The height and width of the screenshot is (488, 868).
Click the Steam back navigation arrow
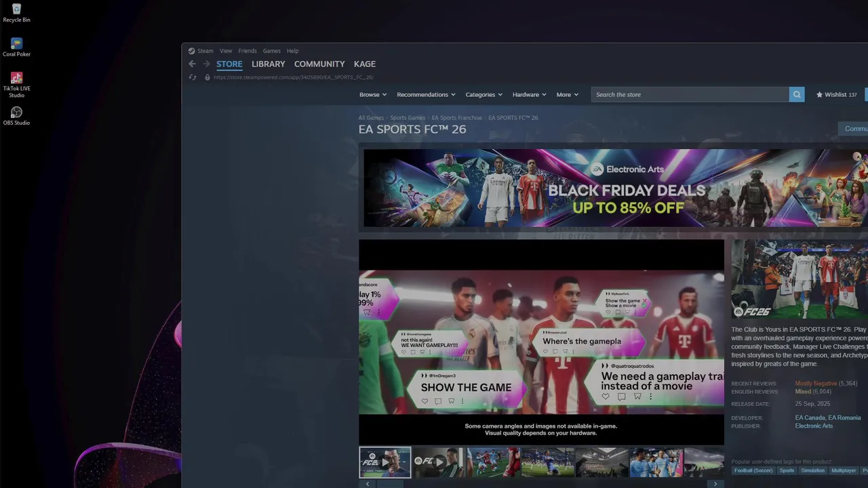click(192, 64)
